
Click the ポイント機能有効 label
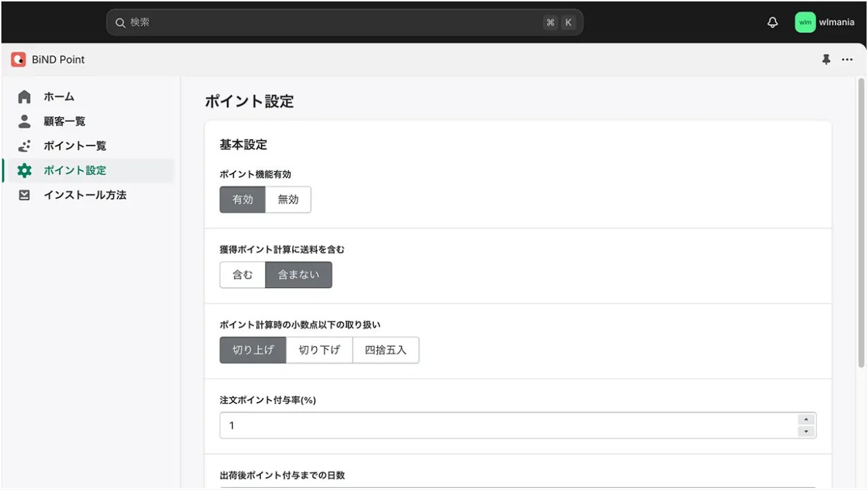(255, 174)
